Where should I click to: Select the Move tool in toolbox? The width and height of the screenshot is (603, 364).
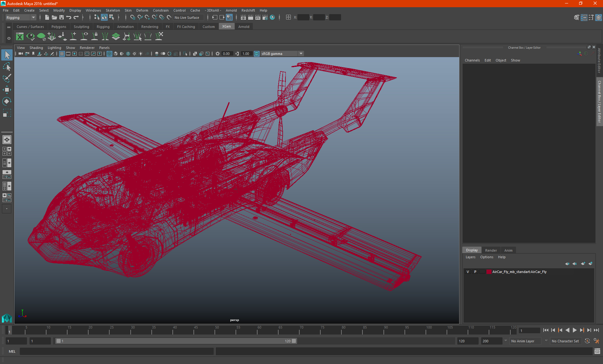(7, 90)
